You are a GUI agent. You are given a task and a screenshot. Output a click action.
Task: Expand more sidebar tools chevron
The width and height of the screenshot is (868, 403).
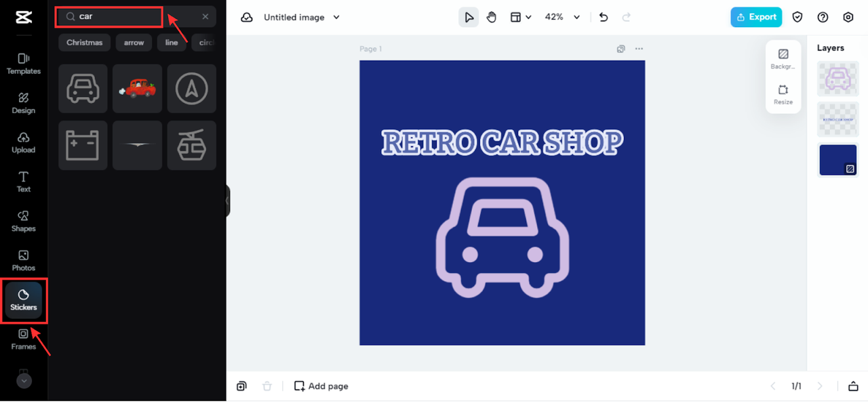click(x=24, y=381)
